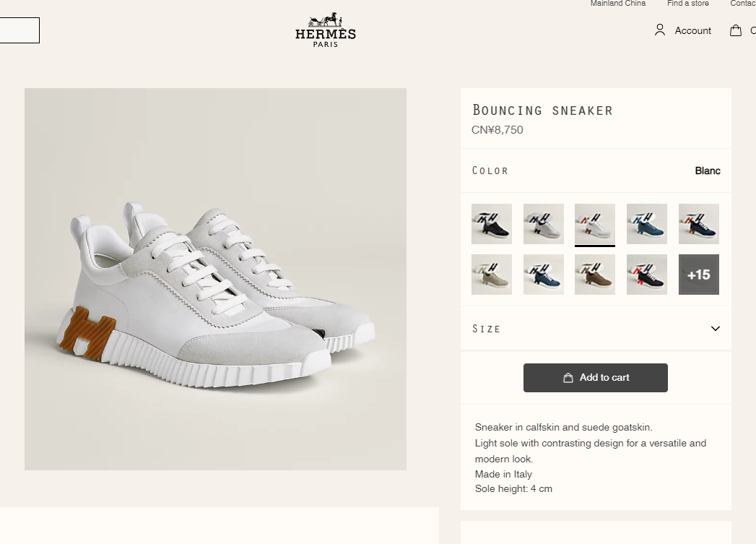Select the all-black sneaker color swatch

click(492, 224)
